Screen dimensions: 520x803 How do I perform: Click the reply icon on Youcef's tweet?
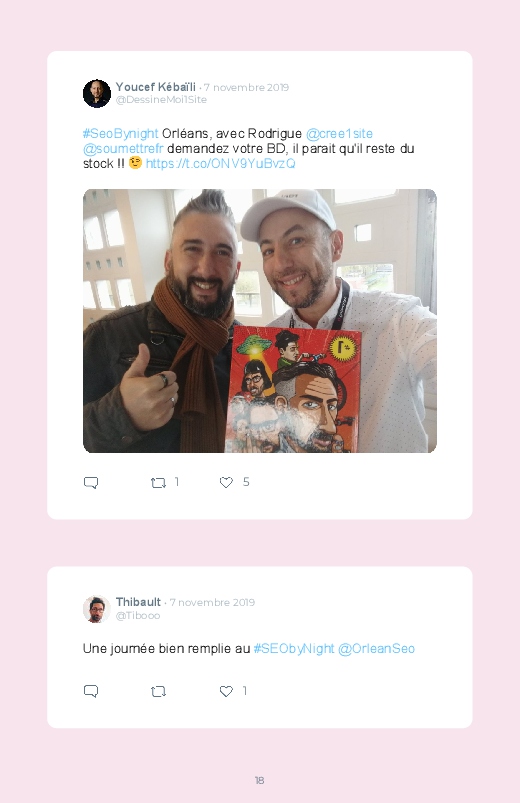pyautogui.click(x=91, y=482)
